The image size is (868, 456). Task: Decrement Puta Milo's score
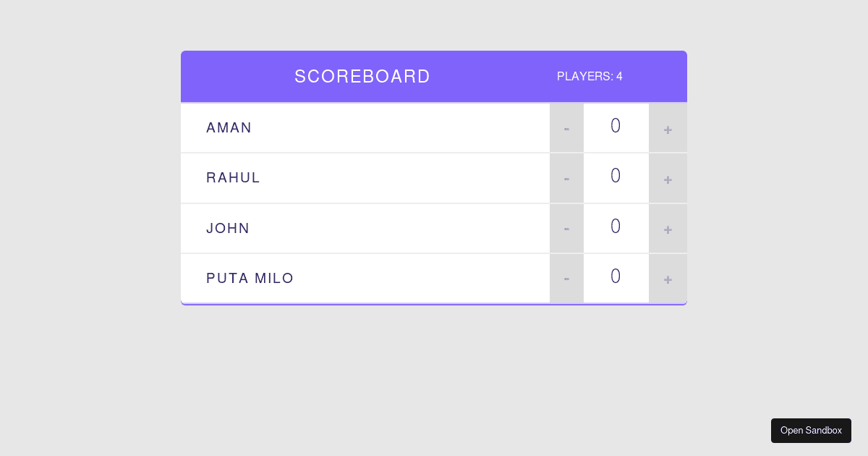pyautogui.click(x=566, y=279)
